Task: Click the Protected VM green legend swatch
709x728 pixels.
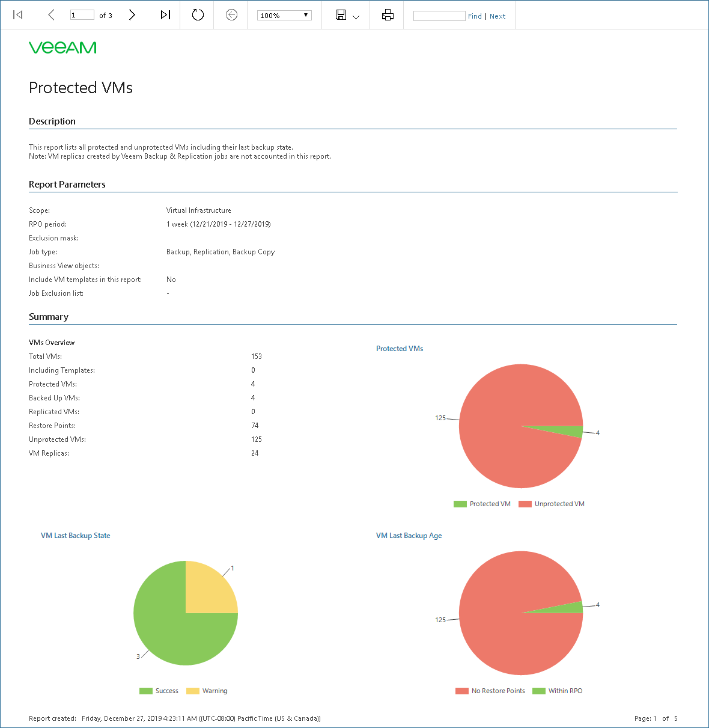Action: coord(460,504)
